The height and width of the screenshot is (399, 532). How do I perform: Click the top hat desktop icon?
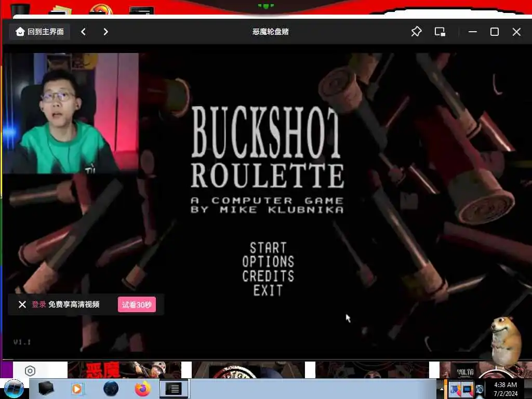[x=21, y=10]
